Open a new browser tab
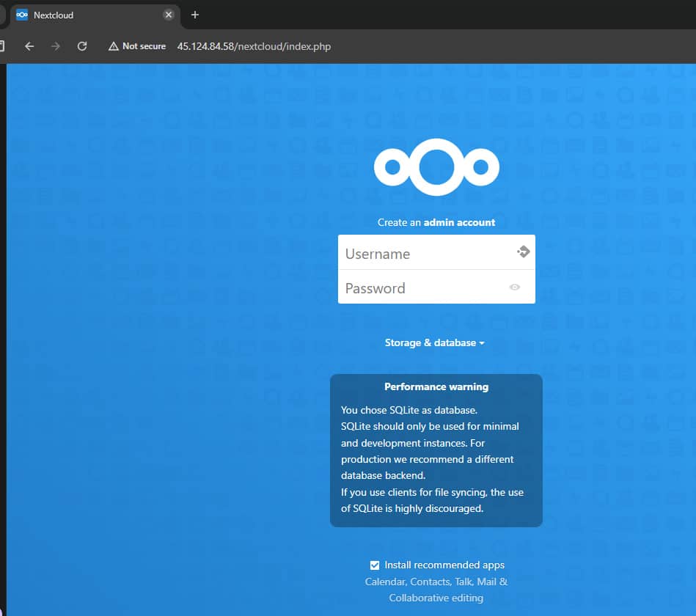 click(195, 15)
